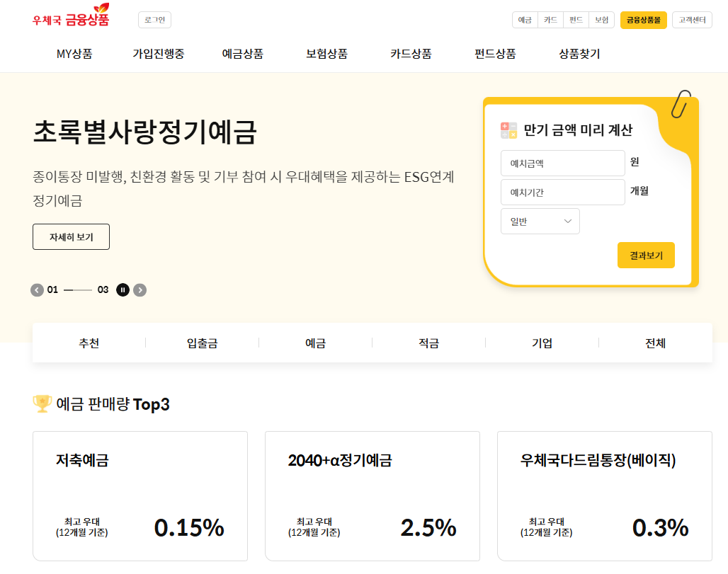Screen dimensions: 728x574
Task: Pause the banner slideshow
Action: [123, 290]
